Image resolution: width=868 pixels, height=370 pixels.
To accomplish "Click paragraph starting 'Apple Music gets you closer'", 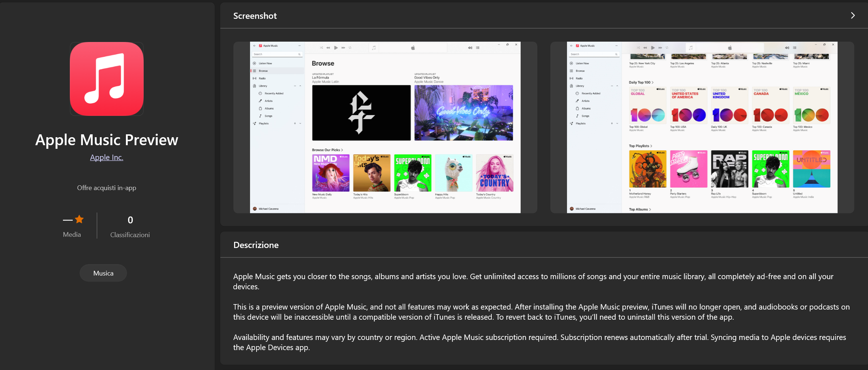I will pos(533,282).
